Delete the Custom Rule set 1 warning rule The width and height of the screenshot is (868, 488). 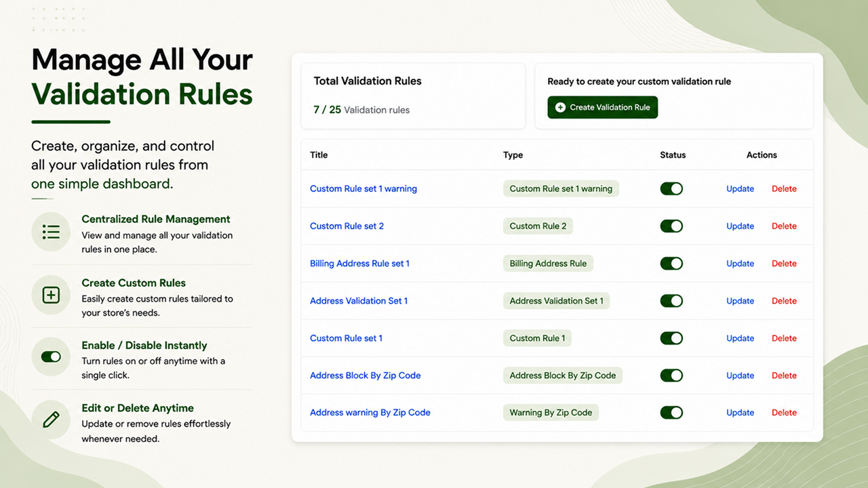click(x=784, y=188)
